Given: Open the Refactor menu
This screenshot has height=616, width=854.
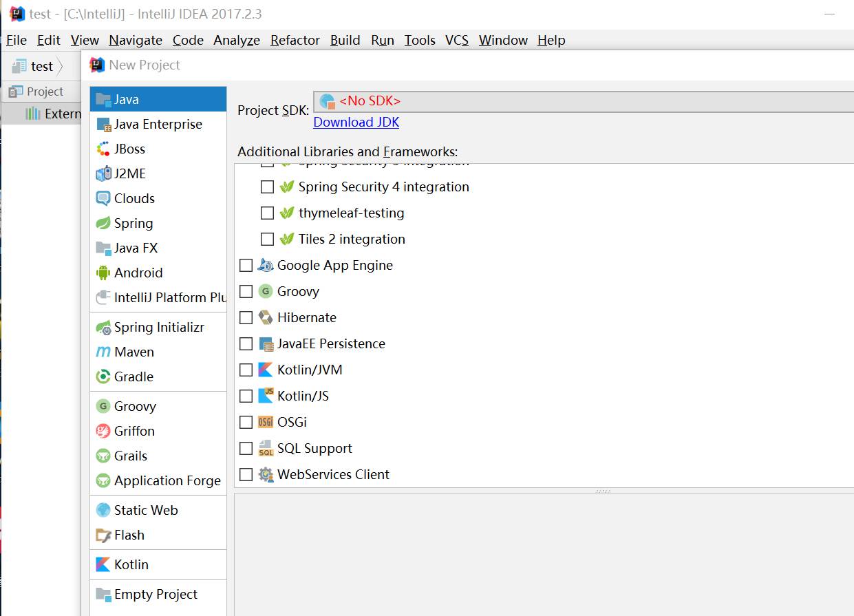Looking at the screenshot, I should [x=295, y=40].
